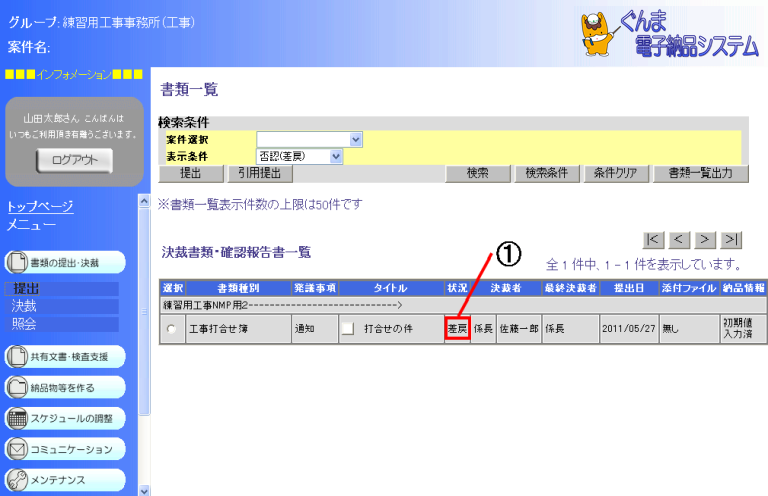
Task: Open メンテナンス wrench icon
Action: pyautogui.click(x=17, y=480)
